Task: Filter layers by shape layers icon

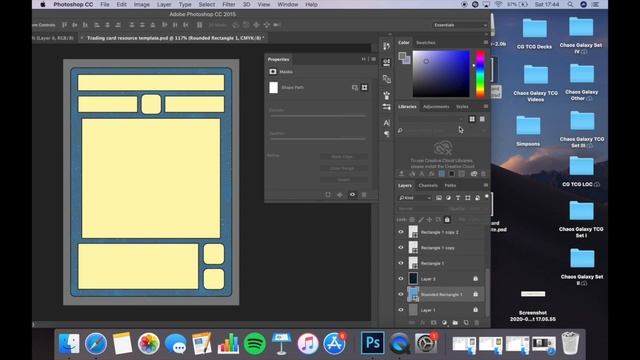Action: [x=467, y=198]
